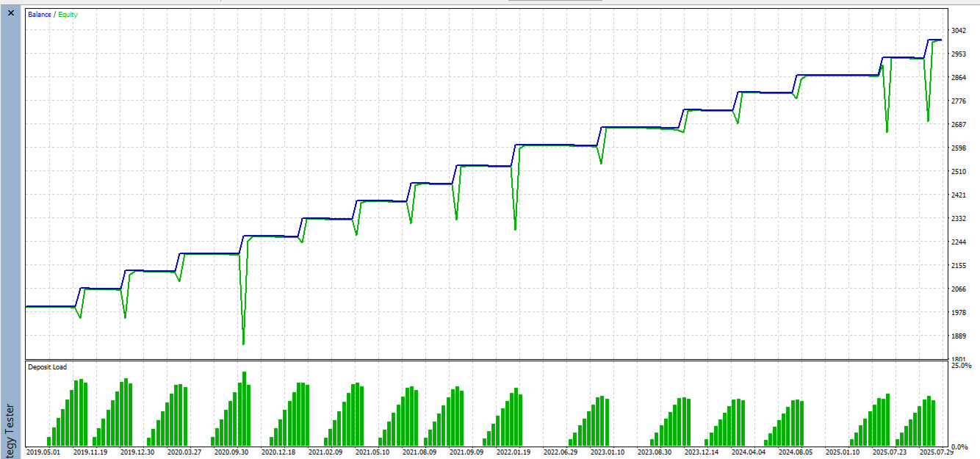The width and height of the screenshot is (980, 459).
Task: Click the 2025.07.23 date label
Action: coord(890,452)
